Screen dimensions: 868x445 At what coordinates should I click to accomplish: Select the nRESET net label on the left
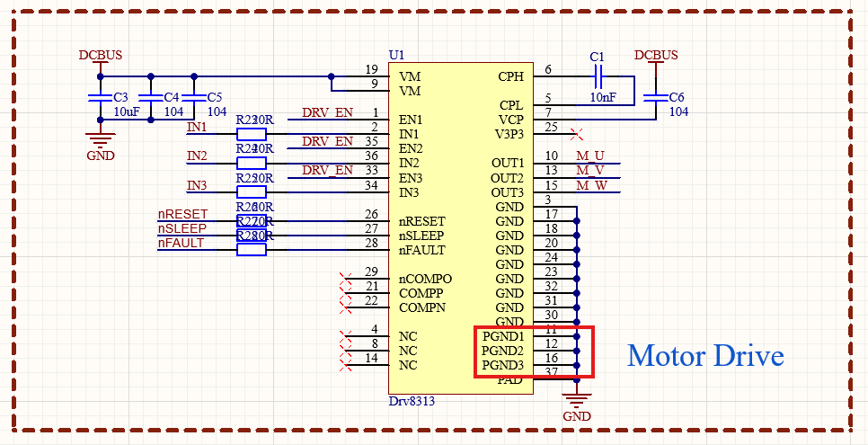[x=182, y=215]
